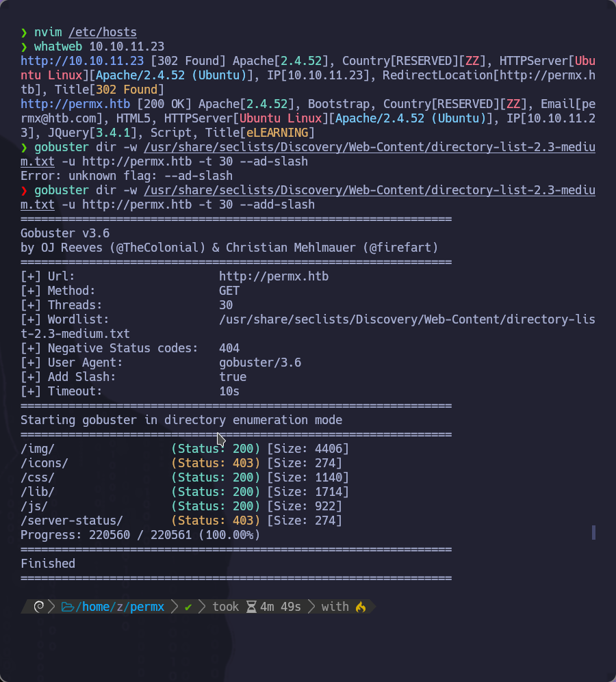
Task: Click "Error: unknown flag: --ad-slash" line
Action: point(127,176)
